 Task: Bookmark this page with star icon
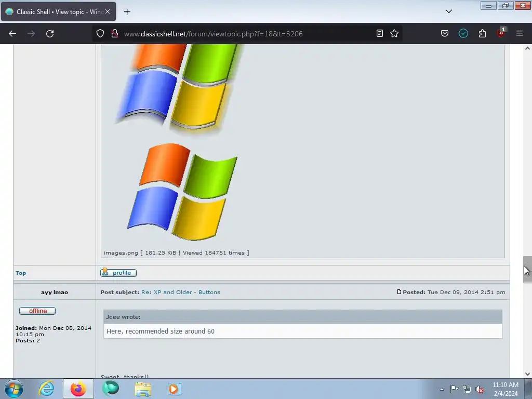tap(394, 33)
